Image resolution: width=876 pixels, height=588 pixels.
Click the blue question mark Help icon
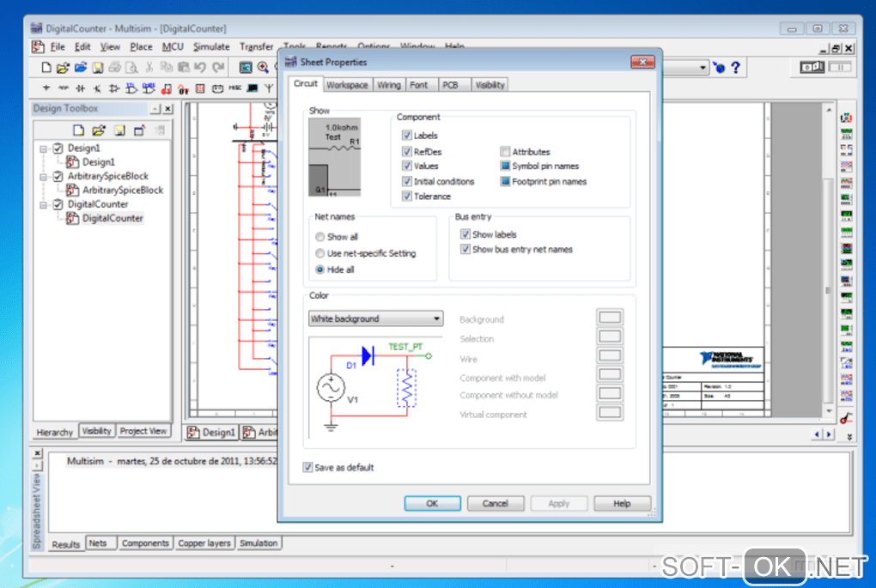pos(735,68)
